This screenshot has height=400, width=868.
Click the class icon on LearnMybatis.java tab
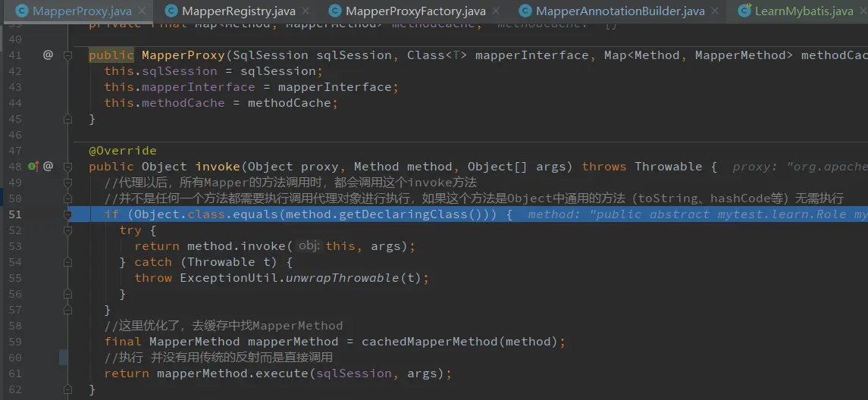coord(745,11)
